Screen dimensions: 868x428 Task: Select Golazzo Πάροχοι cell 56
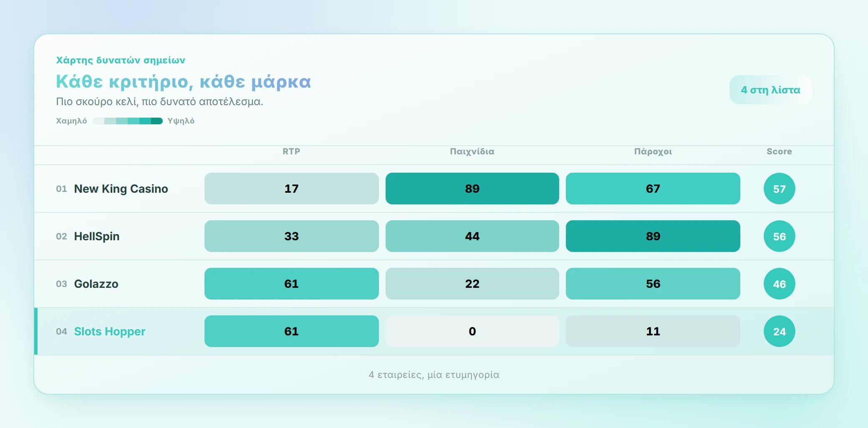pos(653,284)
